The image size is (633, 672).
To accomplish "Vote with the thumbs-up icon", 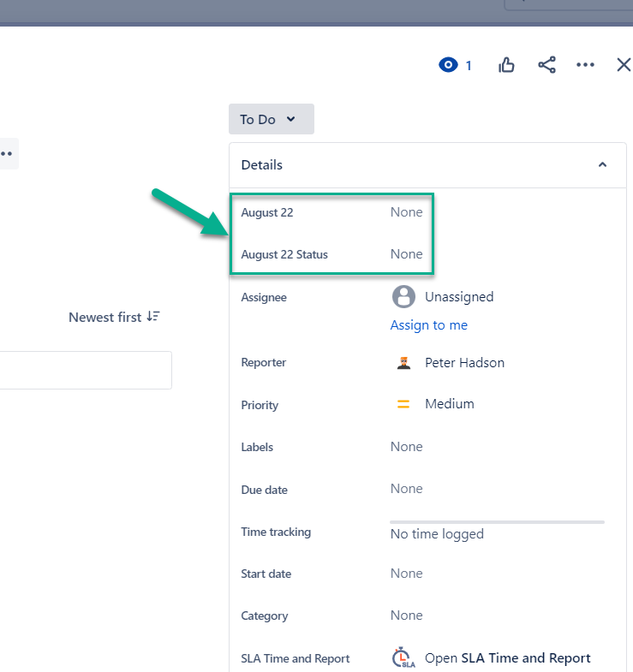I will 506,65.
